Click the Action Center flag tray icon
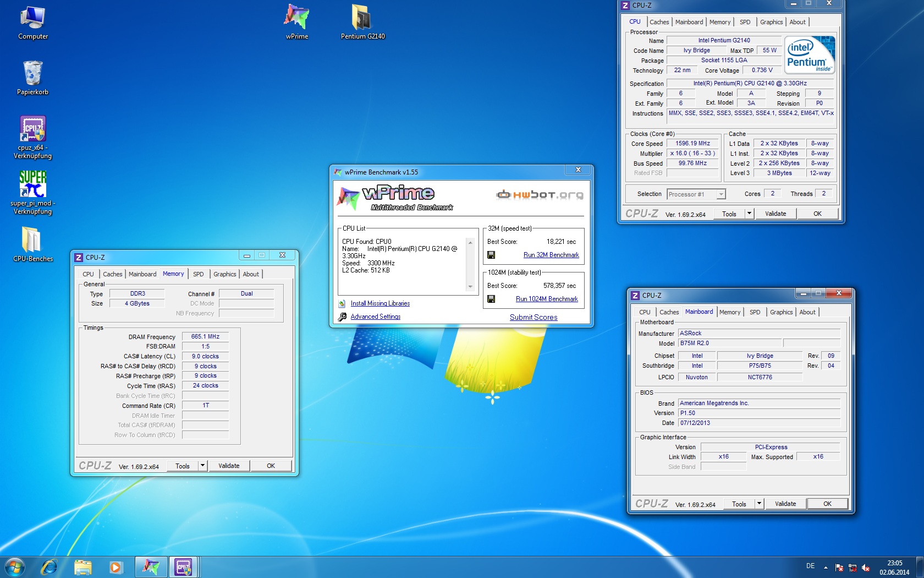 click(839, 567)
